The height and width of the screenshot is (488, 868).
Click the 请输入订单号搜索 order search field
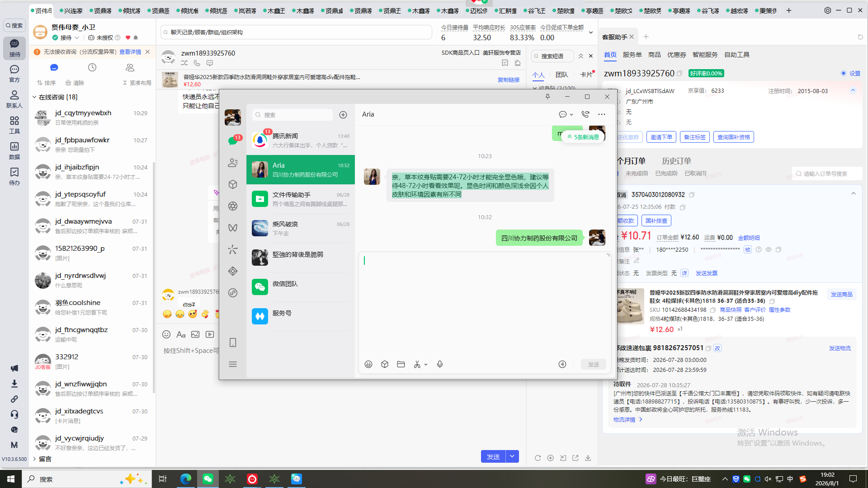click(827, 174)
